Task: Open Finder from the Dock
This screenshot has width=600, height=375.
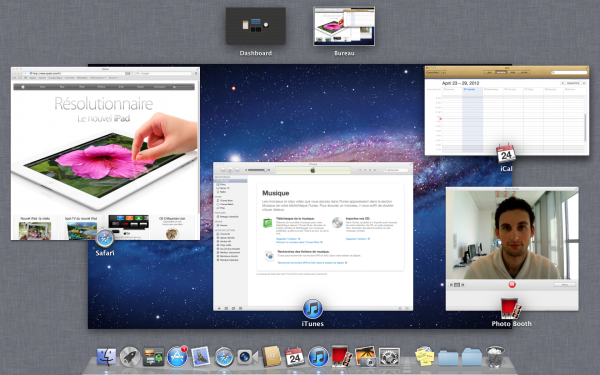Action: 106,357
